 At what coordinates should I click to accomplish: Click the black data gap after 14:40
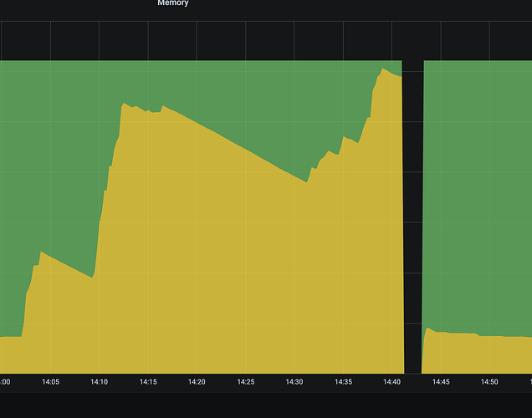tap(413, 217)
